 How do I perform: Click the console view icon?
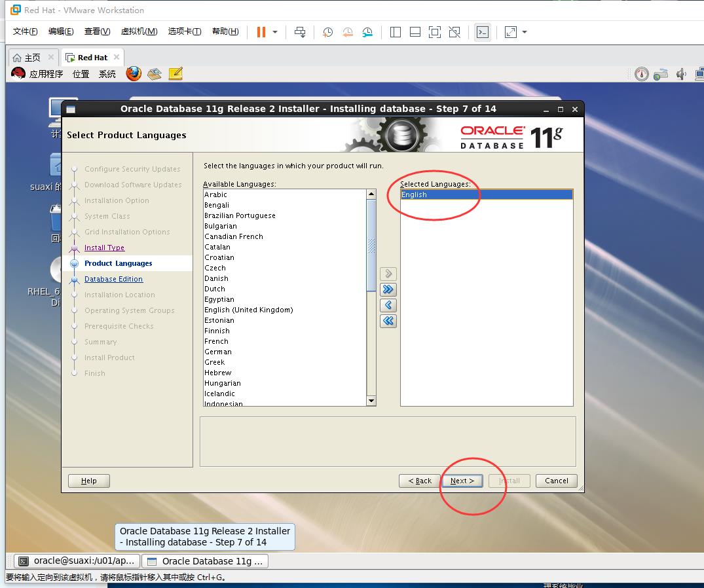tap(483, 32)
